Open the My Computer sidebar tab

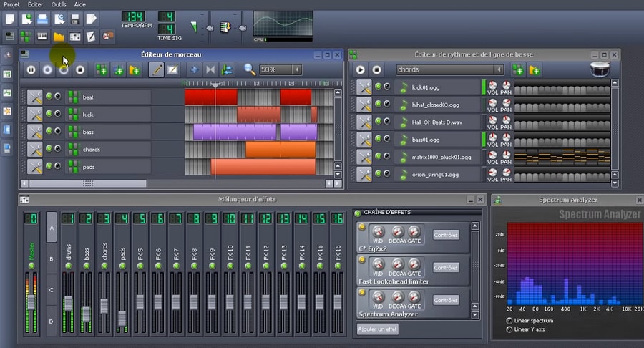coord(7,148)
